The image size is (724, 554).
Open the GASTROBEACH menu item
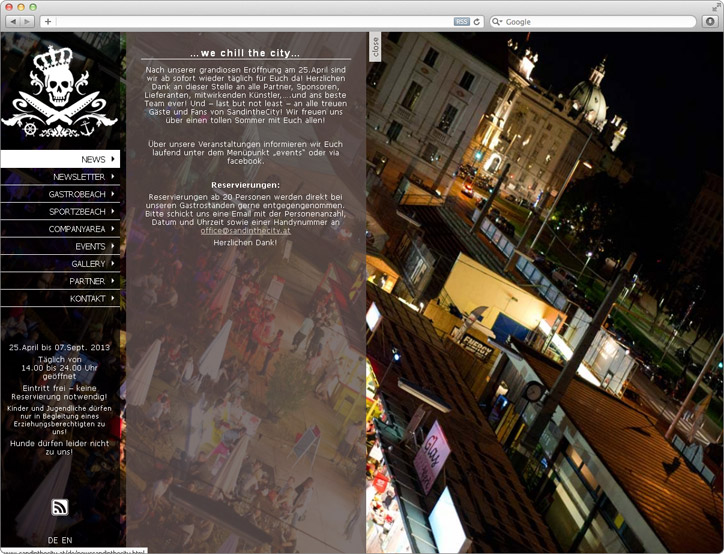click(x=60, y=194)
